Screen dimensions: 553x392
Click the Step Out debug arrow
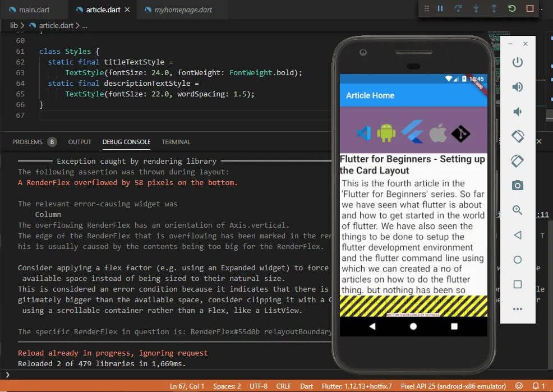pos(494,8)
